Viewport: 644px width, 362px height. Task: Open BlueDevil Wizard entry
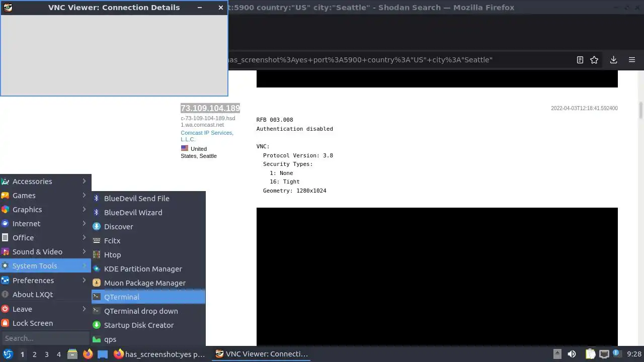pyautogui.click(x=148, y=213)
